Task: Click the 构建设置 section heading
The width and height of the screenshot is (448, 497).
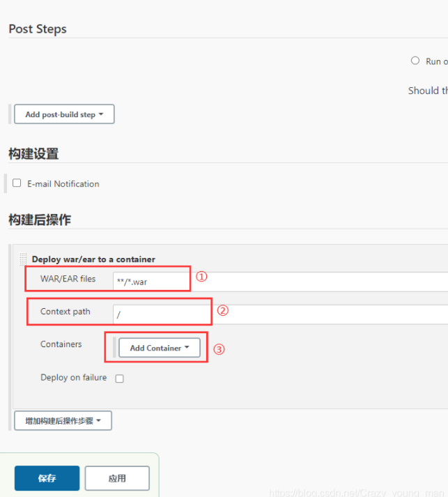Action: [x=33, y=154]
